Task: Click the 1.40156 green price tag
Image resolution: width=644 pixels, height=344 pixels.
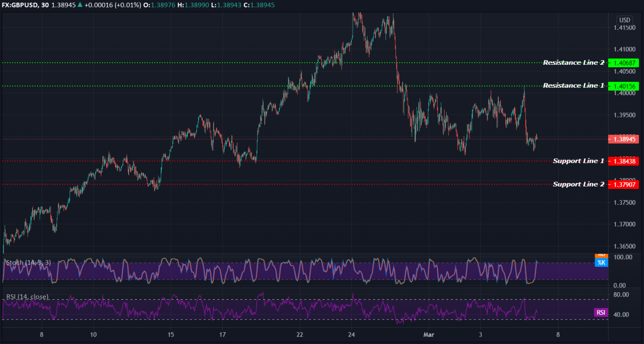Action: point(623,86)
